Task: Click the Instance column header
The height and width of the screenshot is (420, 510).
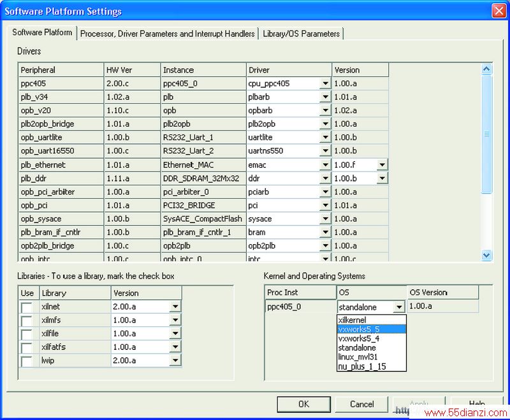Action: tap(203, 70)
